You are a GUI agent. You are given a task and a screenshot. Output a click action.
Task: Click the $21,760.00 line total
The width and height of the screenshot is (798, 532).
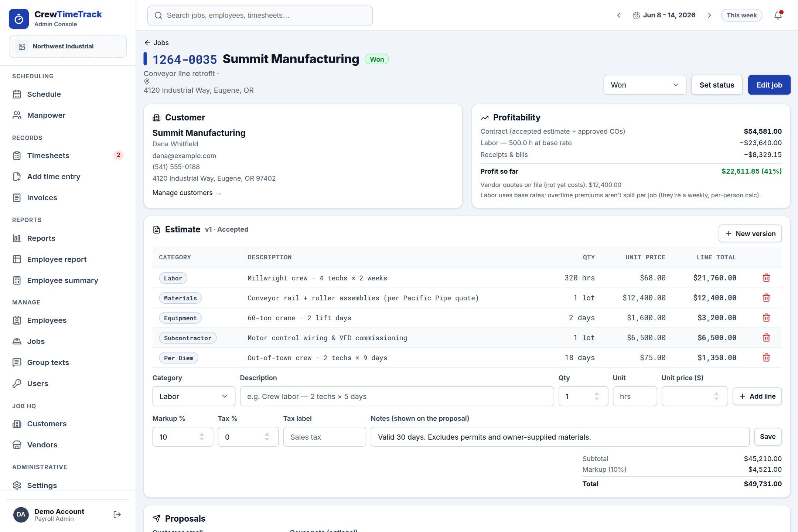point(715,278)
